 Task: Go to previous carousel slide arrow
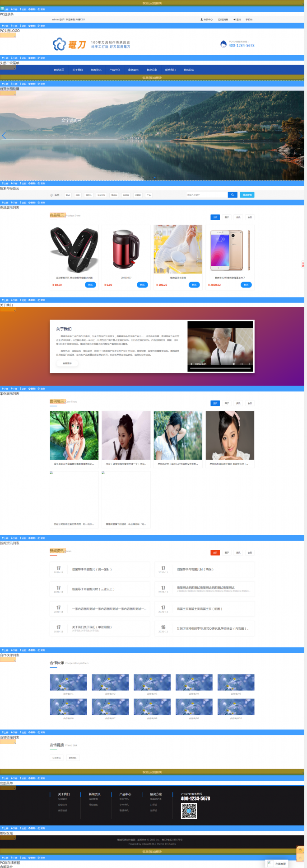click(4, 135)
